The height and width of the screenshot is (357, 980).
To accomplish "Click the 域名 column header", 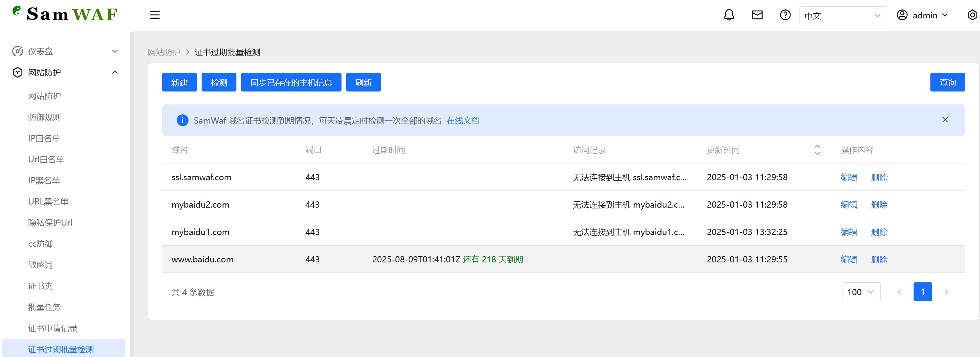I will coord(180,150).
